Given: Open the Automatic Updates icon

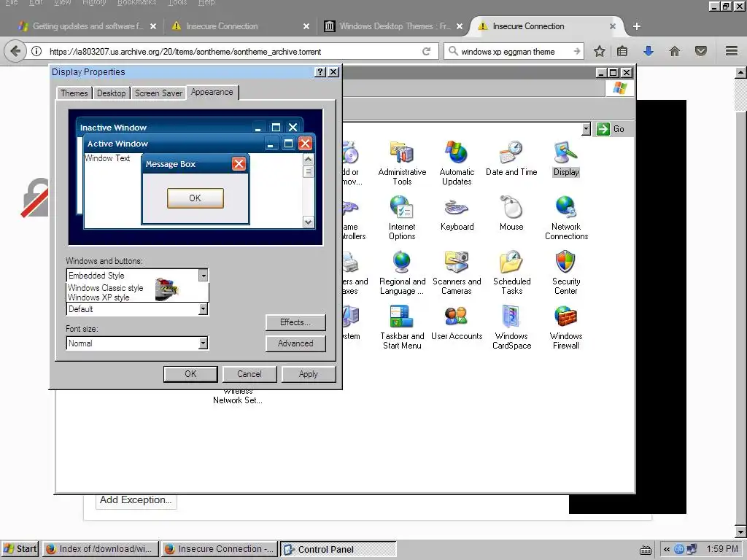Looking at the screenshot, I should (x=457, y=163).
